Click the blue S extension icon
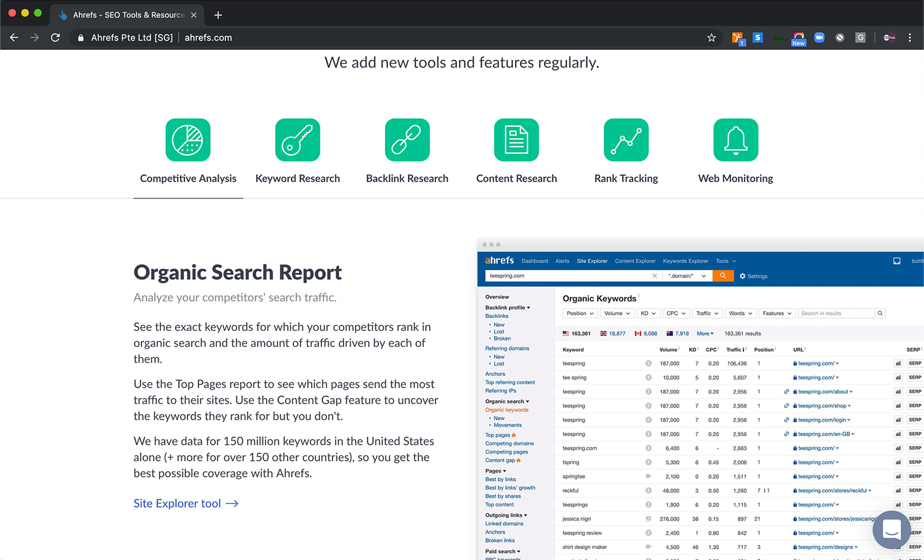Viewport: 924px width, 560px height. pyautogui.click(x=758, y=38)
